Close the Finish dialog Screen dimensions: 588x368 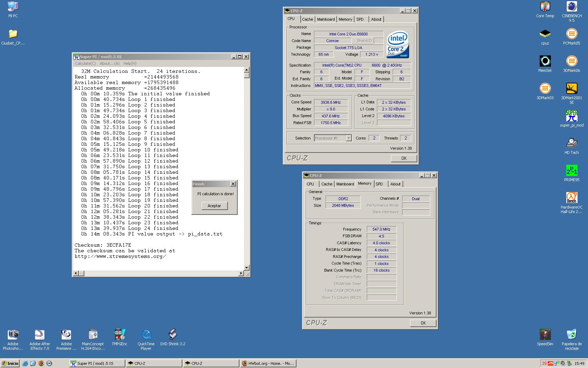(x=233, y=184)
